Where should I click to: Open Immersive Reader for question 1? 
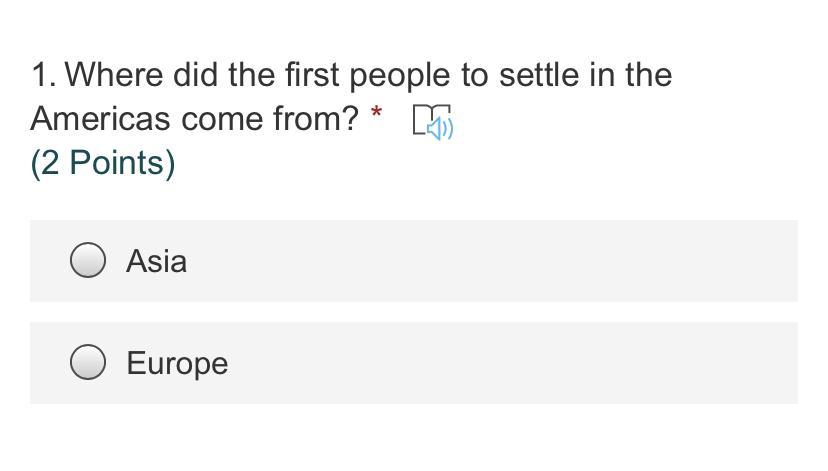pos(432,121)
